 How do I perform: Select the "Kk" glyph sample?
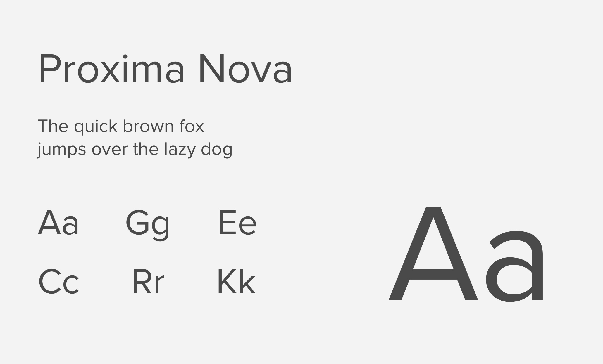click(x=236, y=282)
